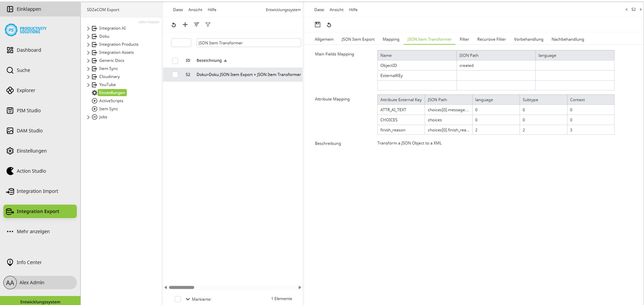Expand Doku tree node
Screen dimensions: 644x305
(x=88, y=37)
